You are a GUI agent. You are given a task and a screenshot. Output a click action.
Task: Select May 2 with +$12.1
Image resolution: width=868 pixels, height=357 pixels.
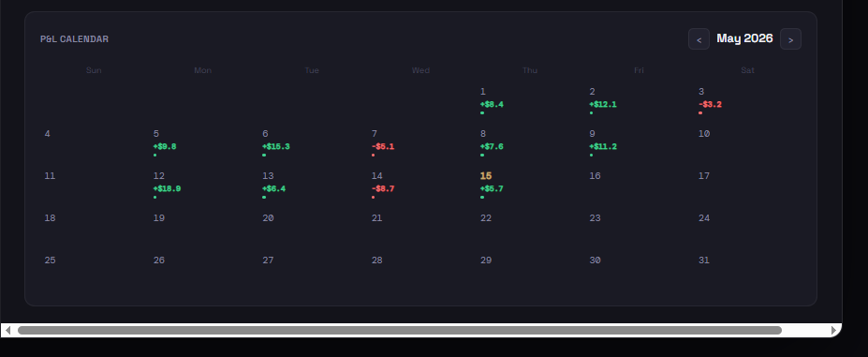point(639,102)
